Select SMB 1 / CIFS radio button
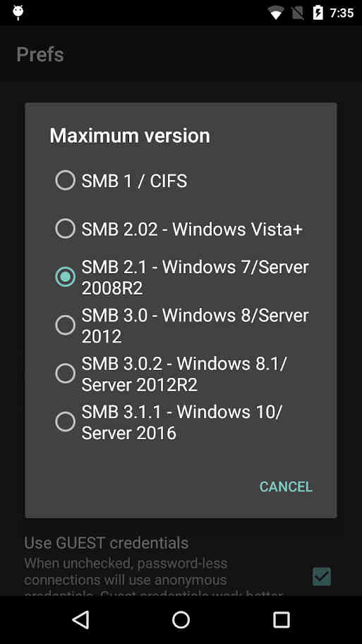362x644 pixels. [65, 180]
